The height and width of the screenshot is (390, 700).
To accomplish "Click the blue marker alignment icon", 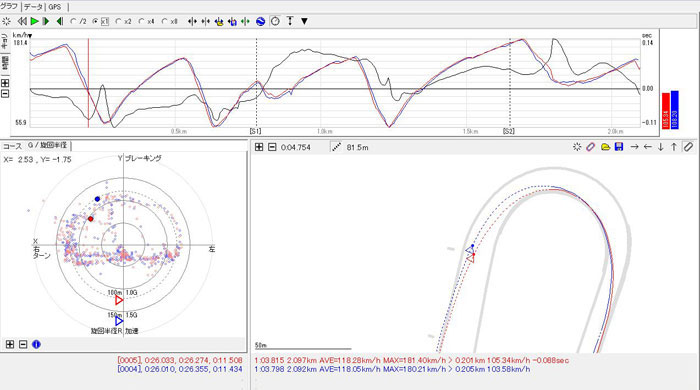I will click(x=232, y=21).
